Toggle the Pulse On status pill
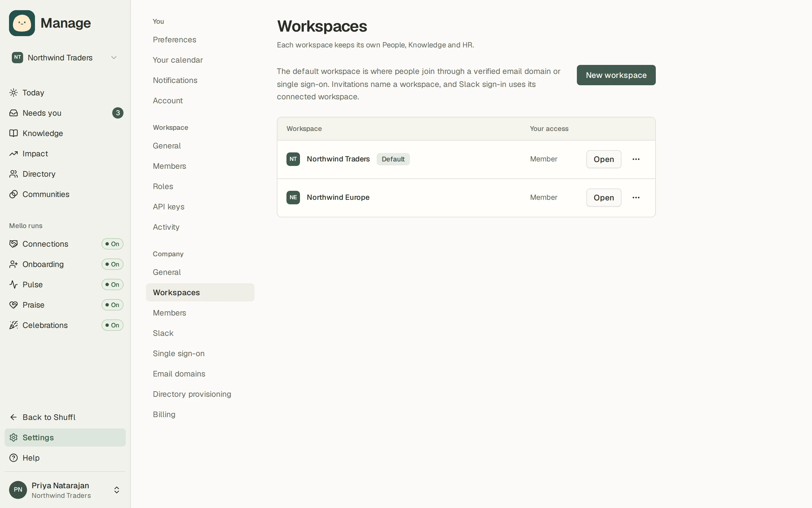The width and height of the screenshot is (812, 508). [112, 284]
